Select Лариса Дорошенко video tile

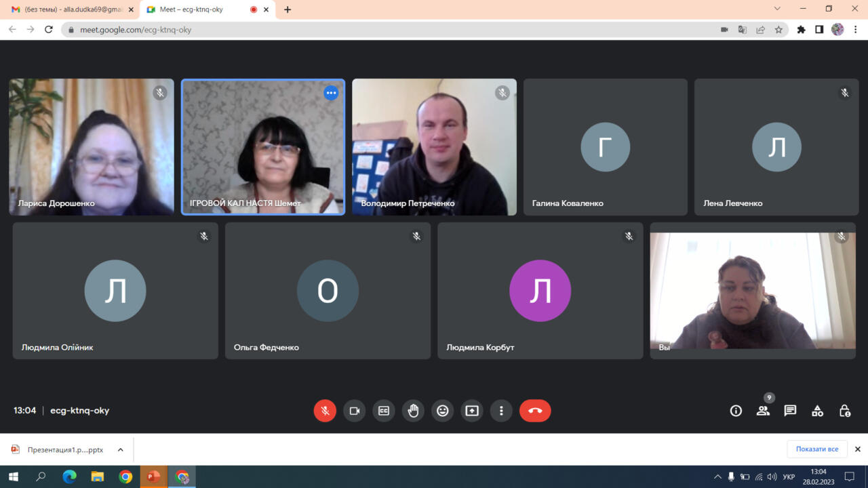coord(92,147)
